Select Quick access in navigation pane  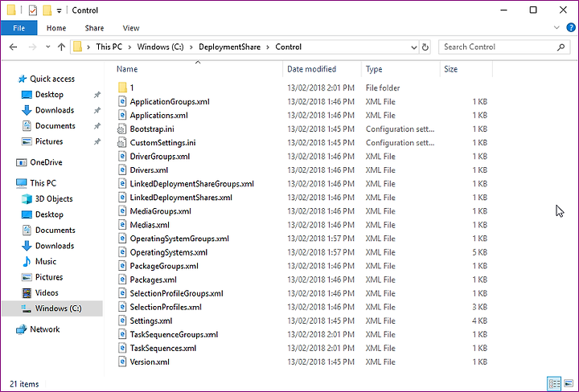52,79
